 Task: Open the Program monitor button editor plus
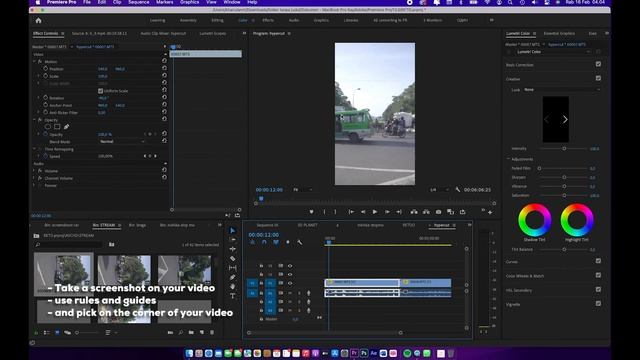[490, 212]
